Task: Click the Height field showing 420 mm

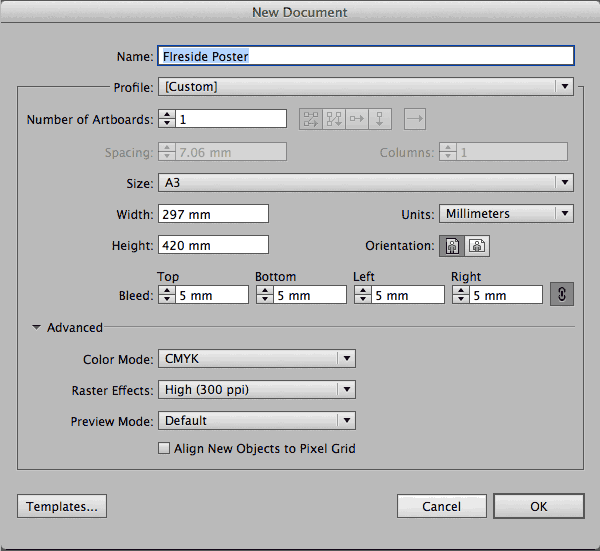Action: (x=214, y=245)
